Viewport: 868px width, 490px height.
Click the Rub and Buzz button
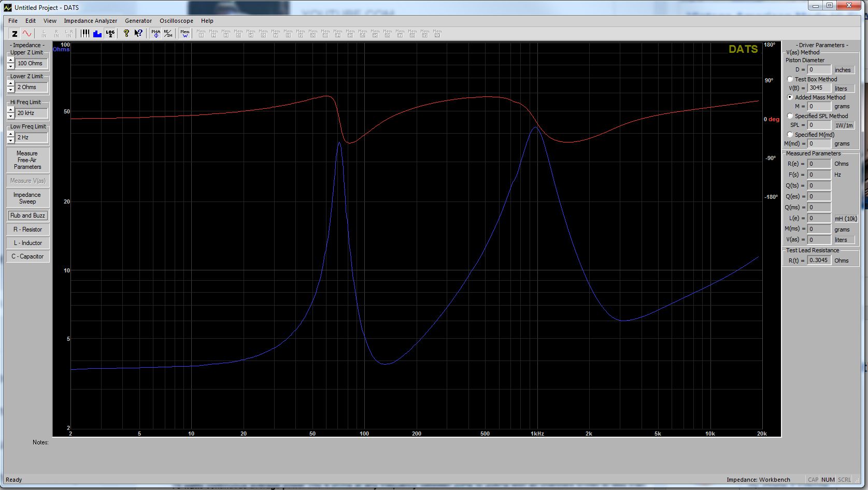pyautogui.click(x=27, y=215)
